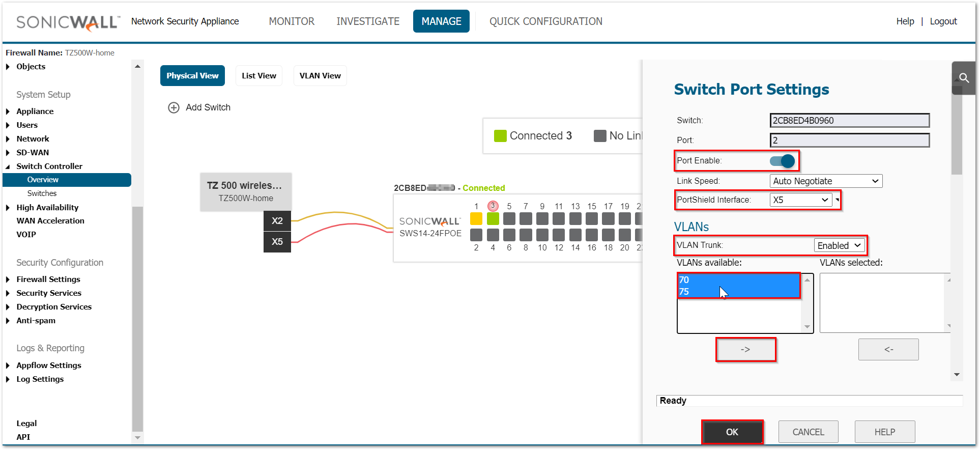Image resolution: width=980 pixels, height=450 pixels.
Task: Move selected VLANs with right arrow button
Action: 745,350
